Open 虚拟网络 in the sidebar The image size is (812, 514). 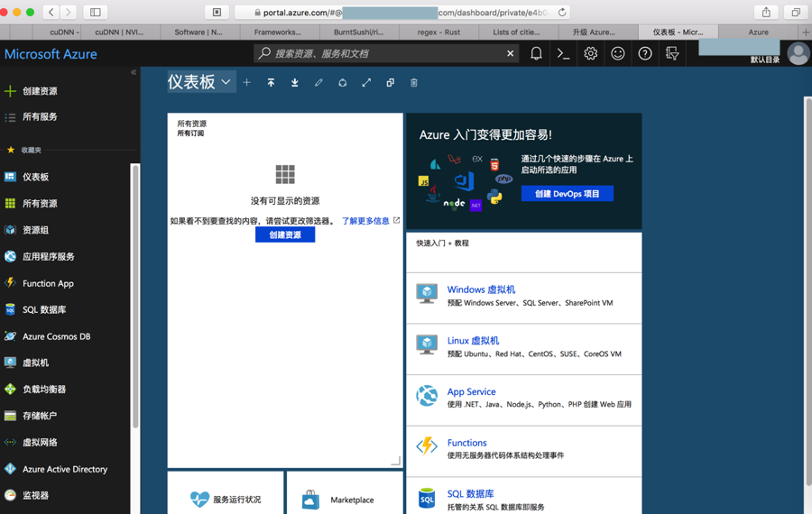[40, 443]
